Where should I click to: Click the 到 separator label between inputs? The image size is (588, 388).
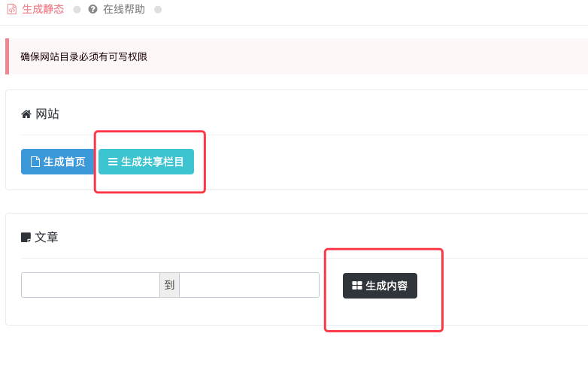169,285
